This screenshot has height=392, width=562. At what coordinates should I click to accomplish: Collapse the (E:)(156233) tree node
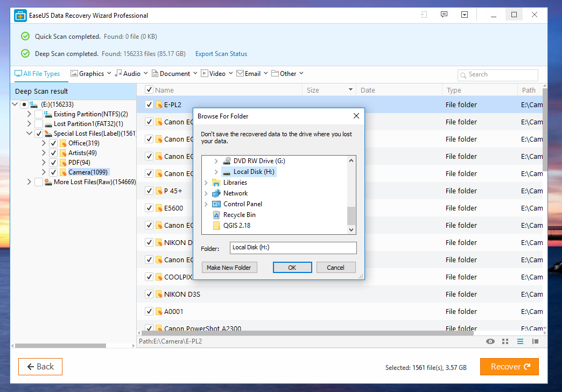pyautogui.click(x=15, y=104)
